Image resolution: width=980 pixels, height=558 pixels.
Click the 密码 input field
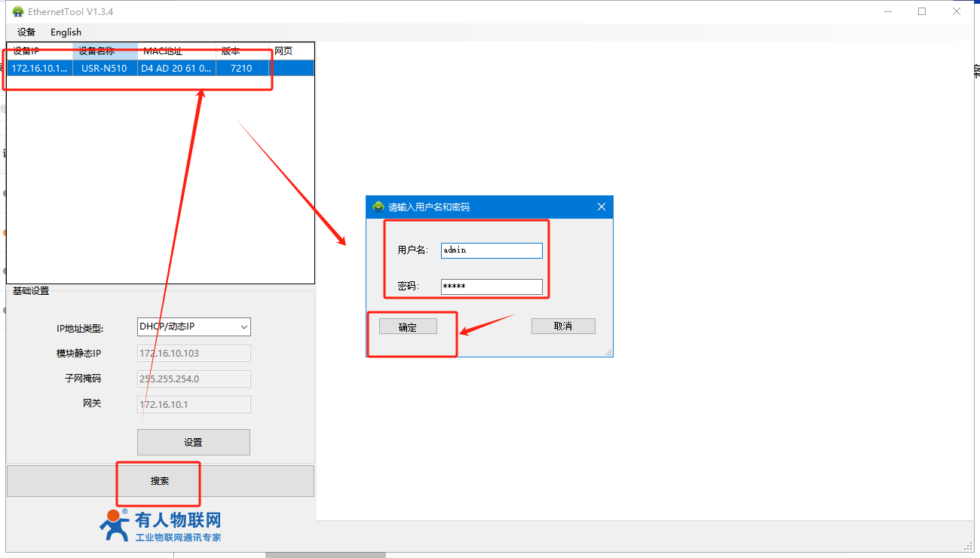(x=492, y=287)
